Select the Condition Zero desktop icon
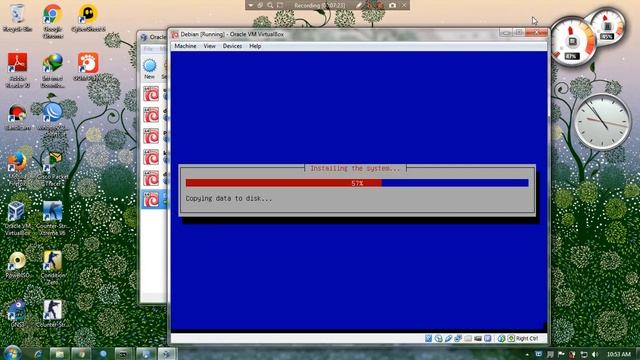Image resolution: width=640 pixels, height=360 pixels. 53,268
